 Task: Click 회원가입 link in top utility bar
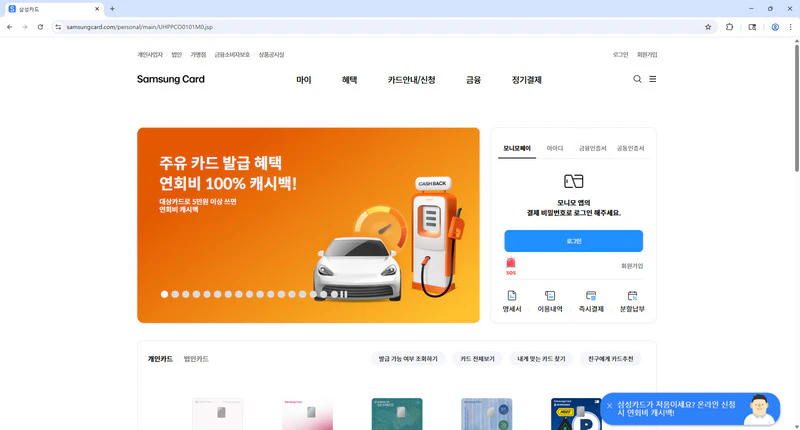click(647, 55)
